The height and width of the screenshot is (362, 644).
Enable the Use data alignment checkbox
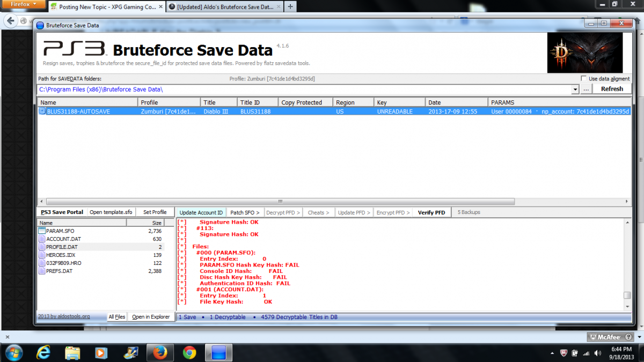tap(583, 79)
